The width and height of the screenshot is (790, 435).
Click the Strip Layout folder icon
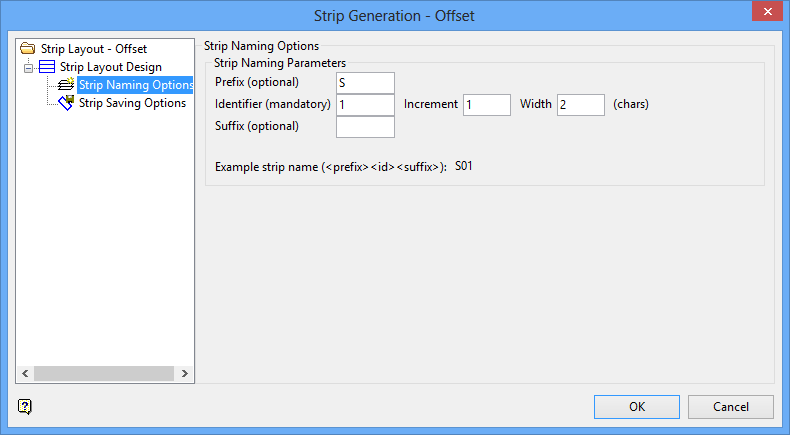click(x=27, y=48)
